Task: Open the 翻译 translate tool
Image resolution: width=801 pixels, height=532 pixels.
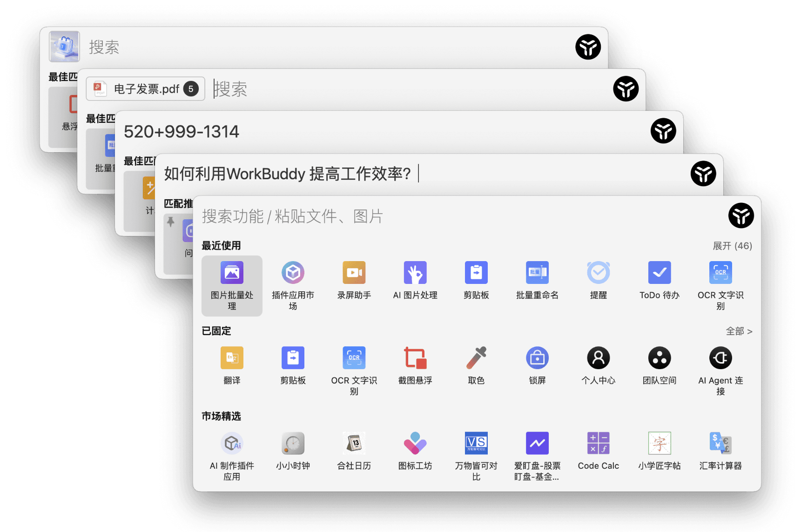Action: [x=232, y=365]
